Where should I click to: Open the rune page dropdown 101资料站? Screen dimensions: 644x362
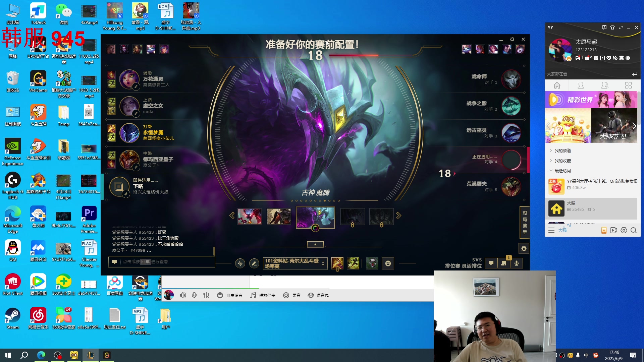tap(295, 263)
